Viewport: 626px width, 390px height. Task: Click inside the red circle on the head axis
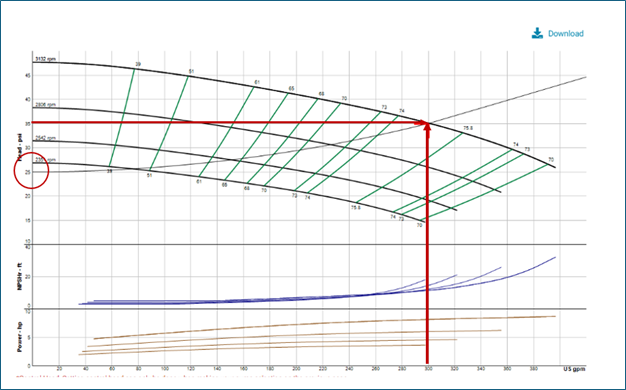pyautogui.click(x=31, y=170)
